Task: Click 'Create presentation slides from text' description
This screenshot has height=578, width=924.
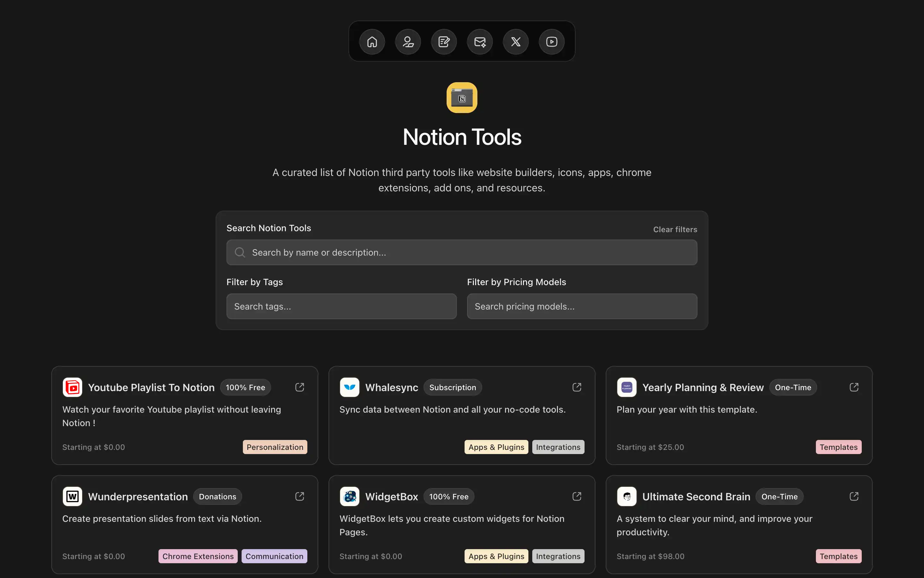Action: pyautogui.click(x=162, y=518)
